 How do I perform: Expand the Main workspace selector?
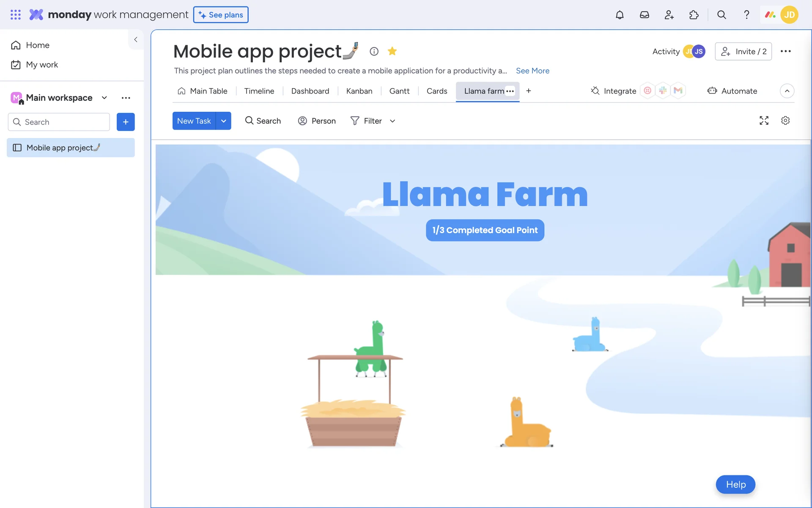(x=104, y=98)
